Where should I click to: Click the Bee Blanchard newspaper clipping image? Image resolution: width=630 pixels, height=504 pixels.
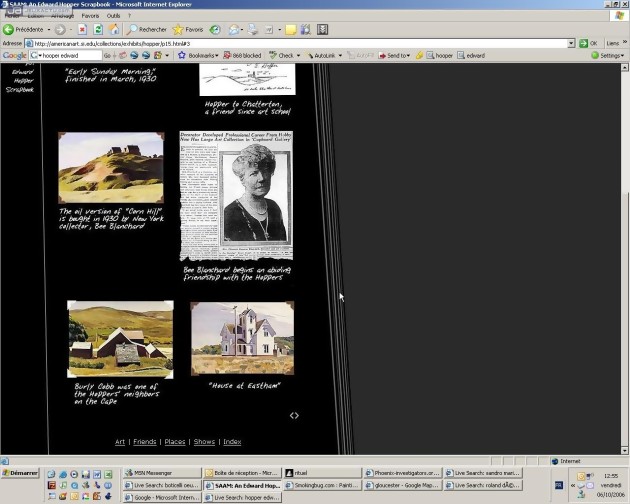coord(236,195)
